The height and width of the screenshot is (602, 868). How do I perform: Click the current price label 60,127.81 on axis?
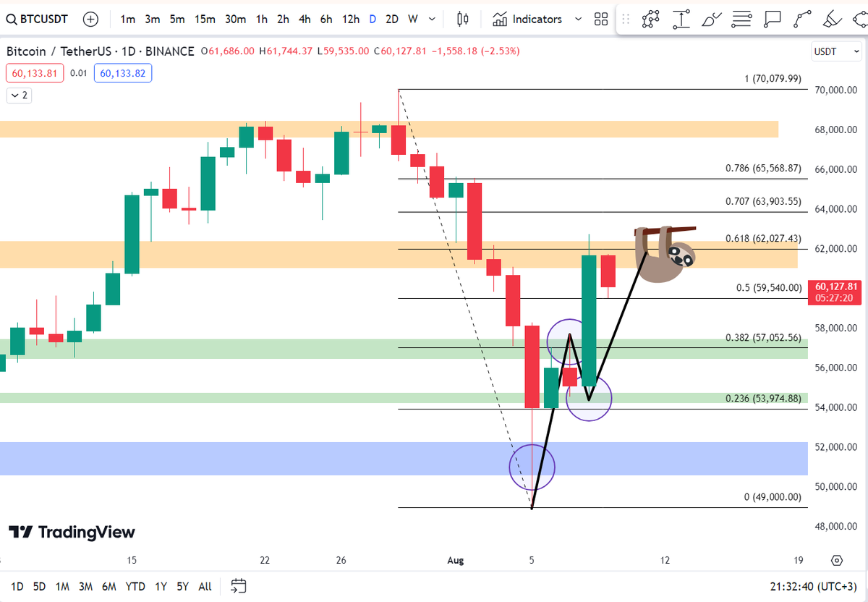[835, 291]
